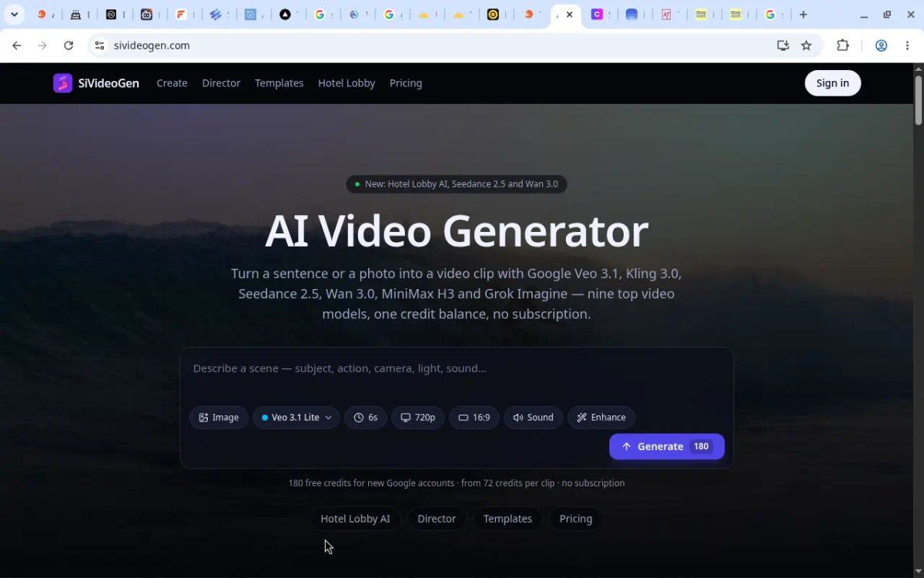Screen dimensions: 924x578
Task: Click the scrollbar up arrow
Action: (x=918, y=69)
